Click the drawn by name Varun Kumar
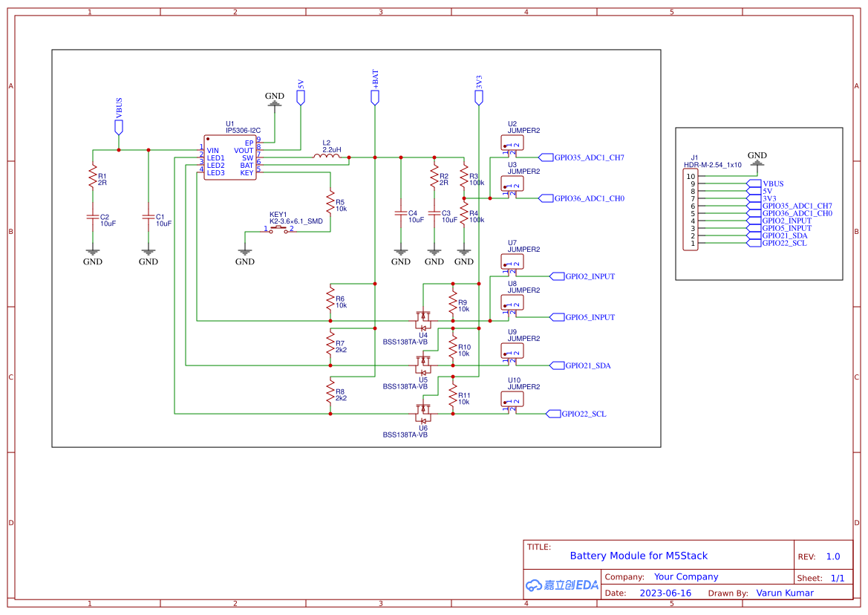Screen dimensions: 868x615 (x=785, y=593)
